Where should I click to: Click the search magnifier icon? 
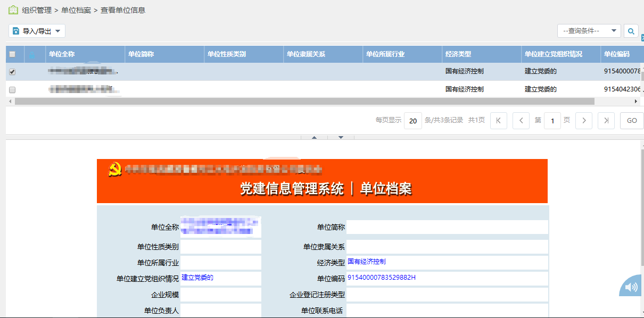click(x=631, y=31)
